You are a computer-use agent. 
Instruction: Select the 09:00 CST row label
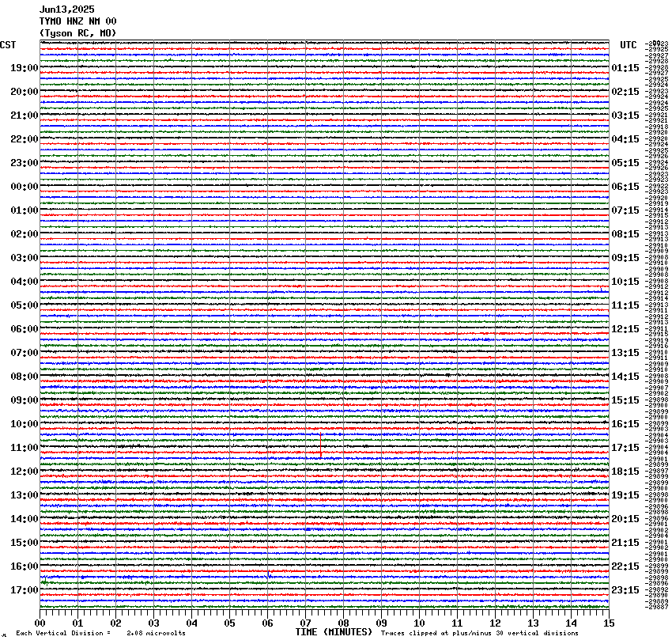pyautogui.click(x=25, y=400)
